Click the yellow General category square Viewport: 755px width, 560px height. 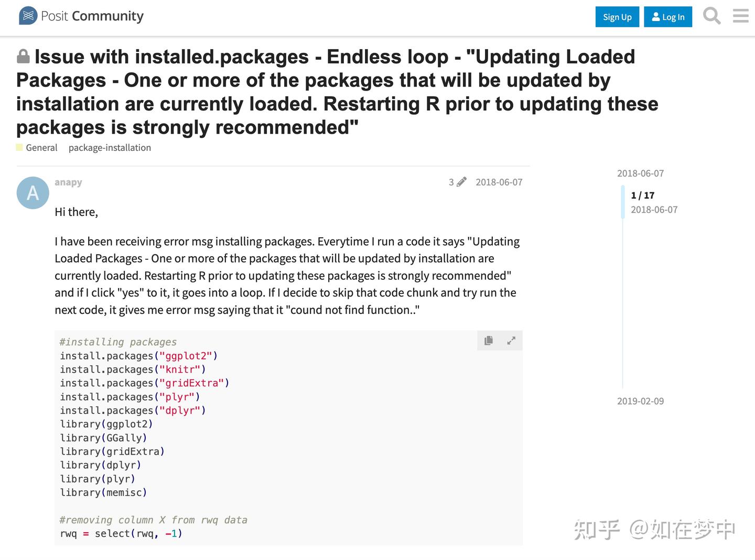coord(19,147)
